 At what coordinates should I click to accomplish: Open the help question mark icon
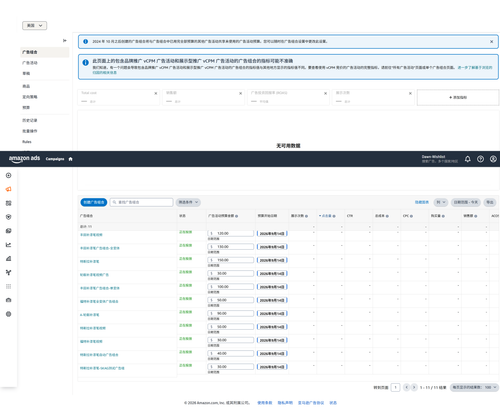480,159
